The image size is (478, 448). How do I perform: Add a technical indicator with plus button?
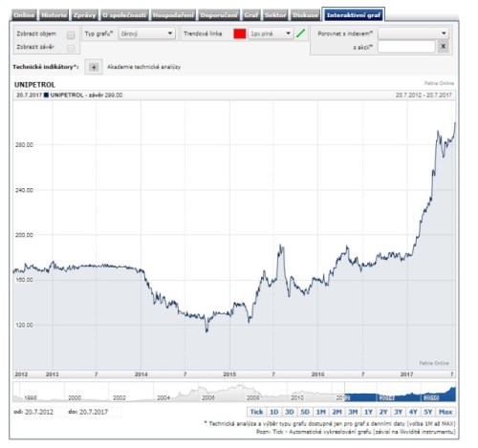(x=94, y=67)
